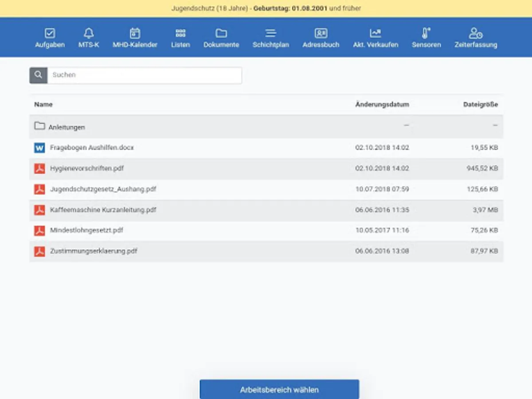The width and height of the screenshot is (532, 399).
Task: Sort by the Dateigröße column header
Action: coord(480,105)
